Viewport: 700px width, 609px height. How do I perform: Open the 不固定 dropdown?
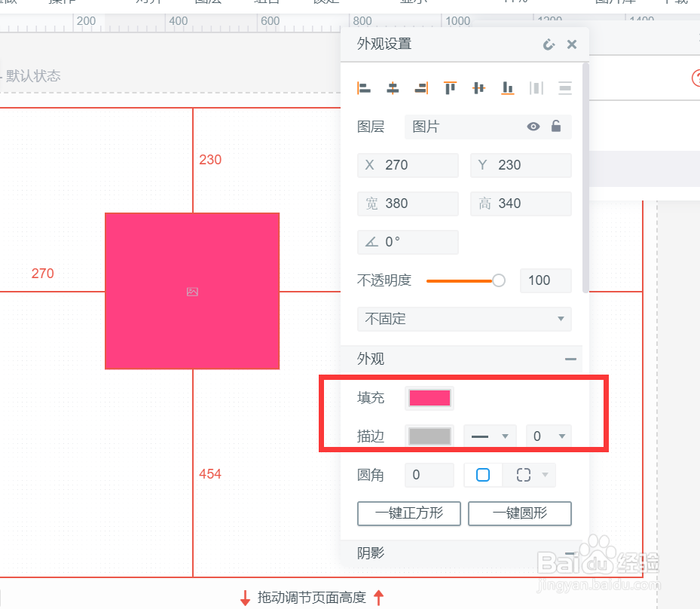pyautogui.click(x=464, y=319)
